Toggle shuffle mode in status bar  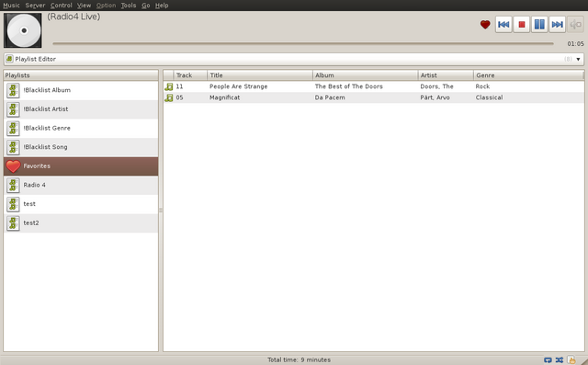point(560,360)
